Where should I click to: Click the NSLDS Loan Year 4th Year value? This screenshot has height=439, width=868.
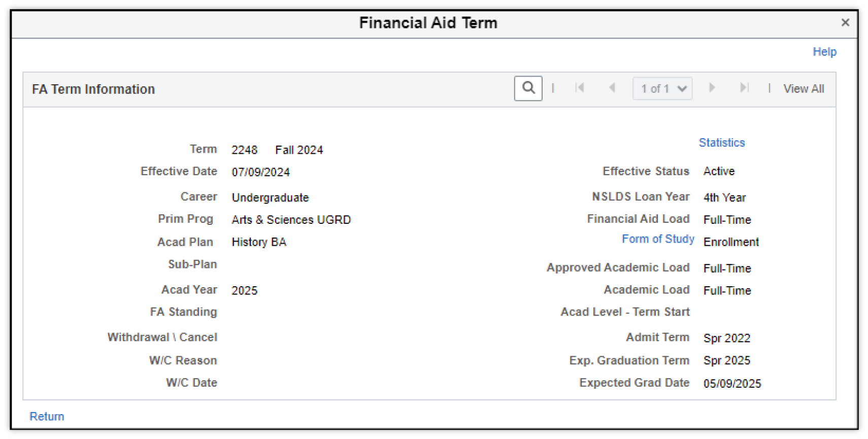[724, 197]
